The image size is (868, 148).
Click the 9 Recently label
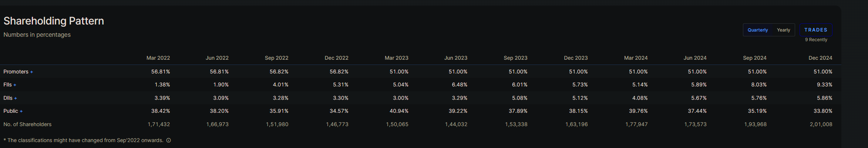[816, 40]
